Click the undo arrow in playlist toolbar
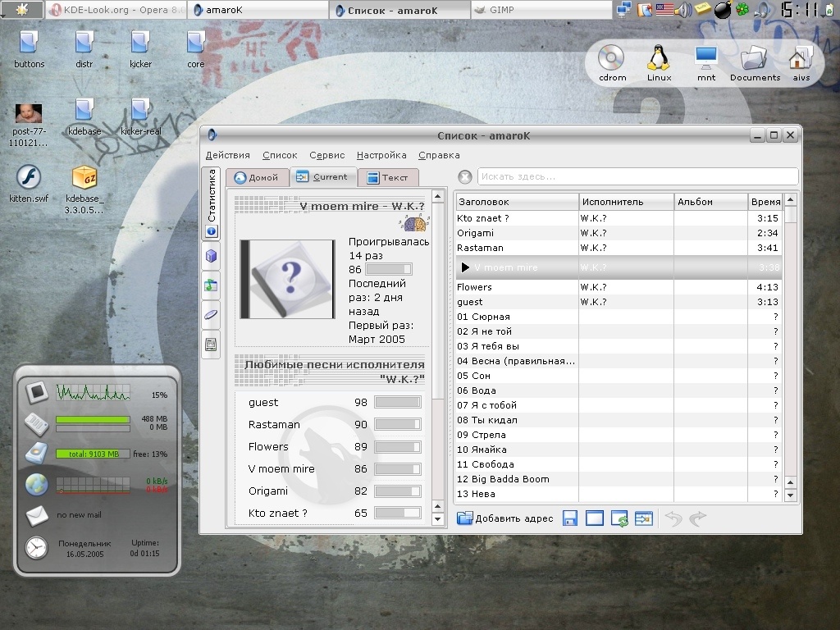Image resolution: width=840 pixels, height=630 pixels. tap(673, 518)
